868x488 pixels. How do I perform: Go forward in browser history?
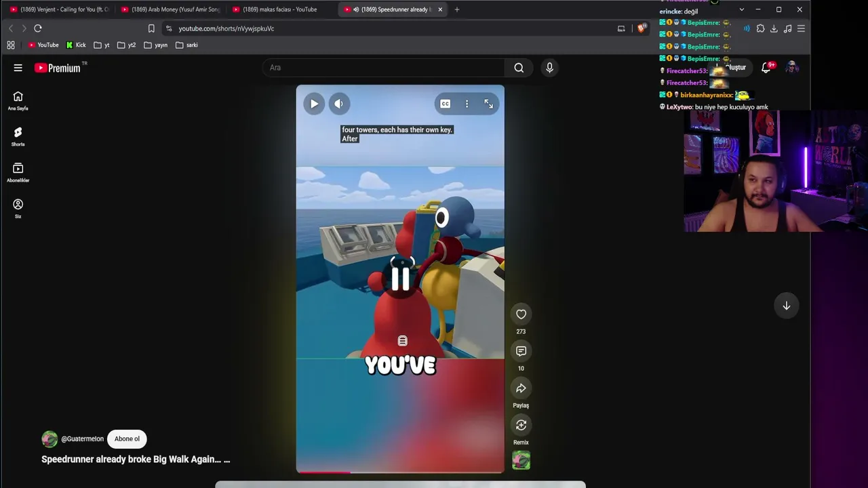(x=24, y=28)
